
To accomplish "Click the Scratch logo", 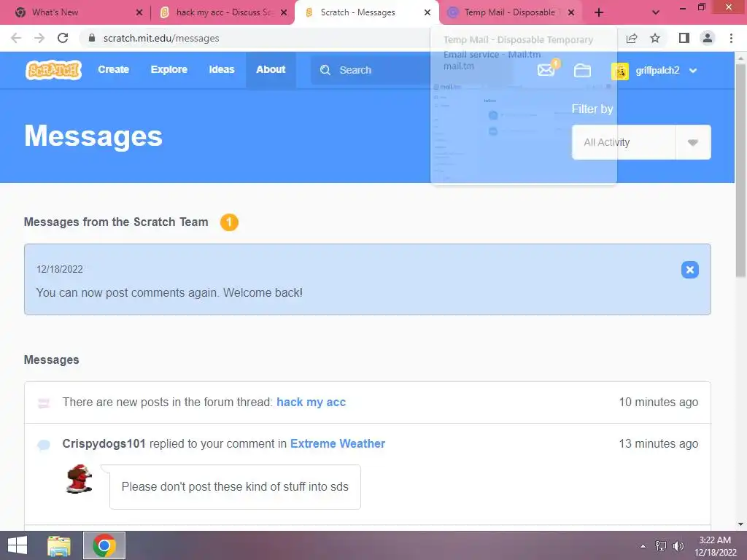I will (53, 70).
